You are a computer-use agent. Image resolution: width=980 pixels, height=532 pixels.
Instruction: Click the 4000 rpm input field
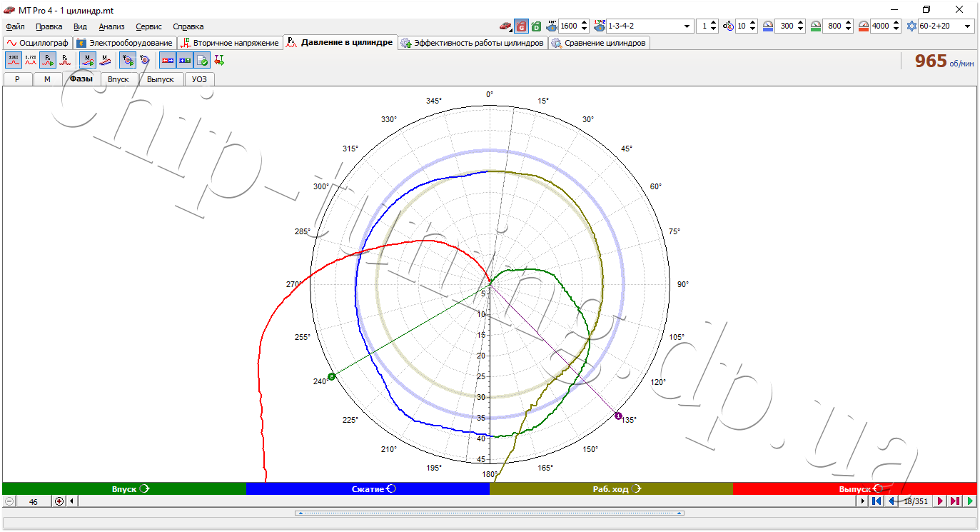tap(880, 26)
